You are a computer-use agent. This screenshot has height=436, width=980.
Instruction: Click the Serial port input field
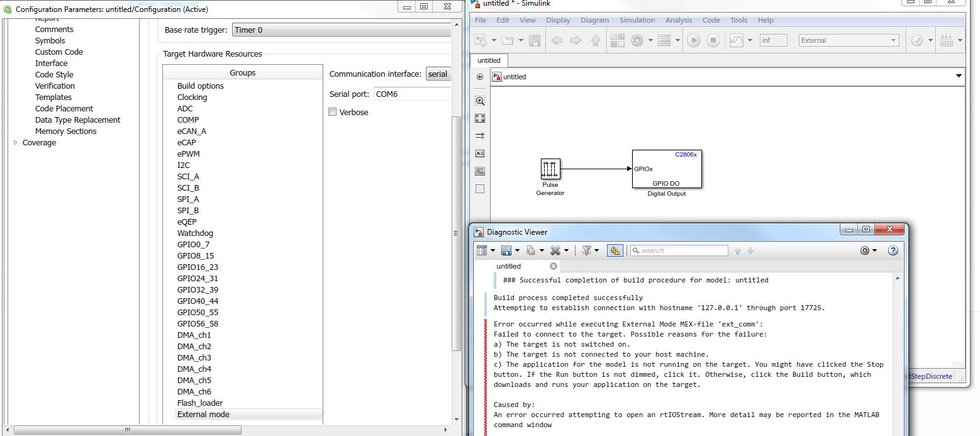tap(413, 94)
